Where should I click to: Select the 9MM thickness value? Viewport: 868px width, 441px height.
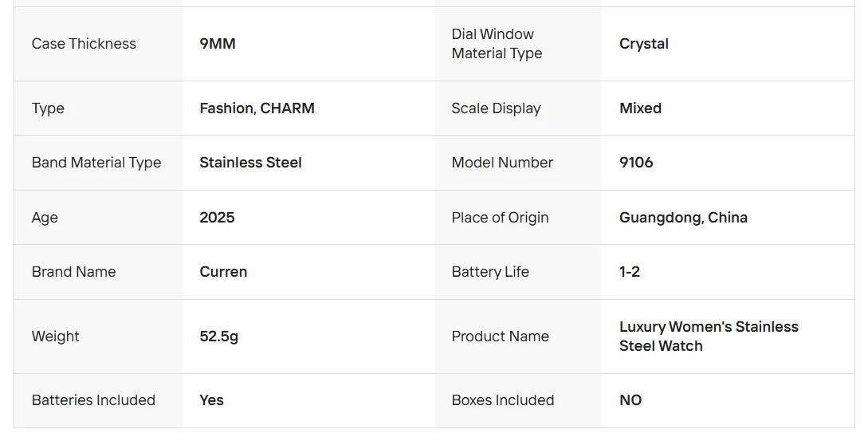pos(218,44)
